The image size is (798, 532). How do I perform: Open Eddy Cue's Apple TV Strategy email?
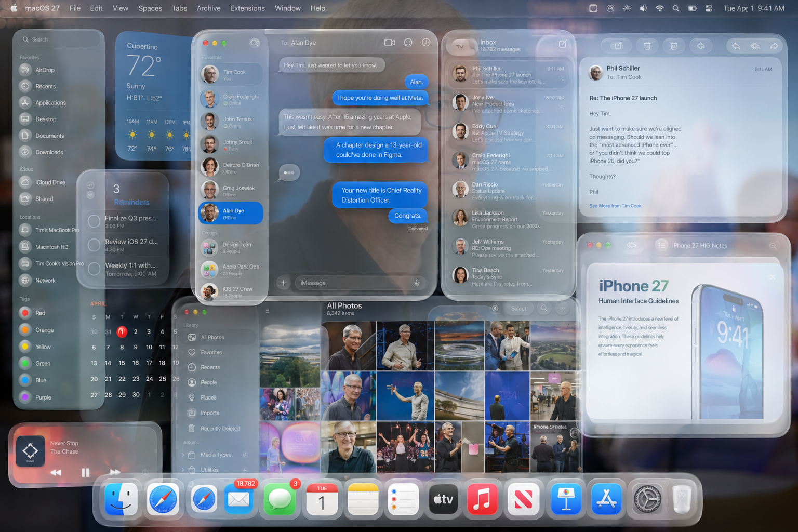point(508,133)
